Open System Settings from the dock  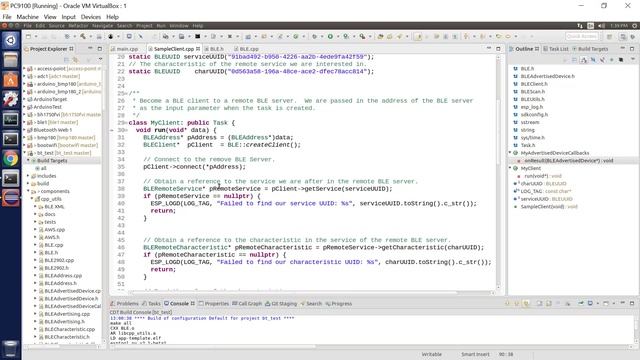click(10, 99)
